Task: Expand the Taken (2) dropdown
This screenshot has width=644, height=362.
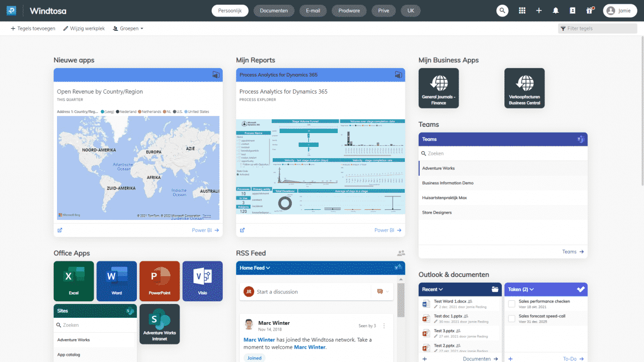Action: [520, 290]
